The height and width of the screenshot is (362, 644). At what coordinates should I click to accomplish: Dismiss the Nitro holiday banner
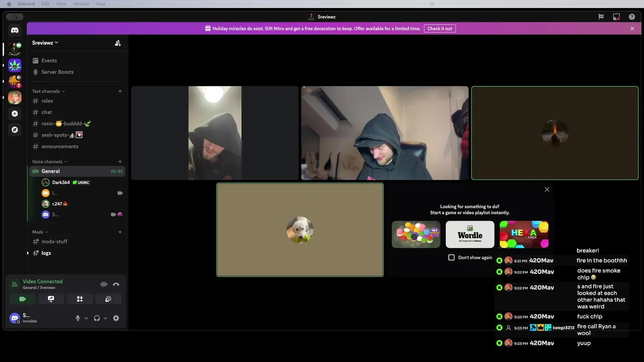[632, 29]
